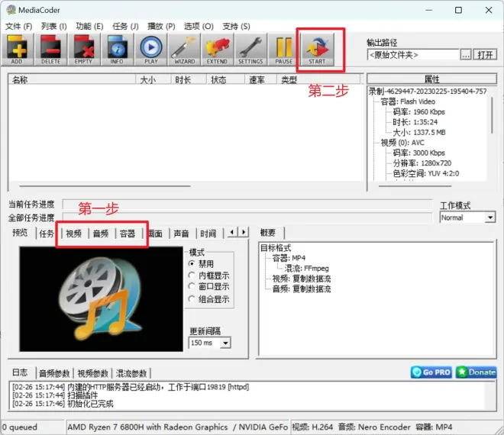Viewport: 504px width, 435px height.
Task: Click the MediaCoder title bar app icon
Action: pos(11,10)
